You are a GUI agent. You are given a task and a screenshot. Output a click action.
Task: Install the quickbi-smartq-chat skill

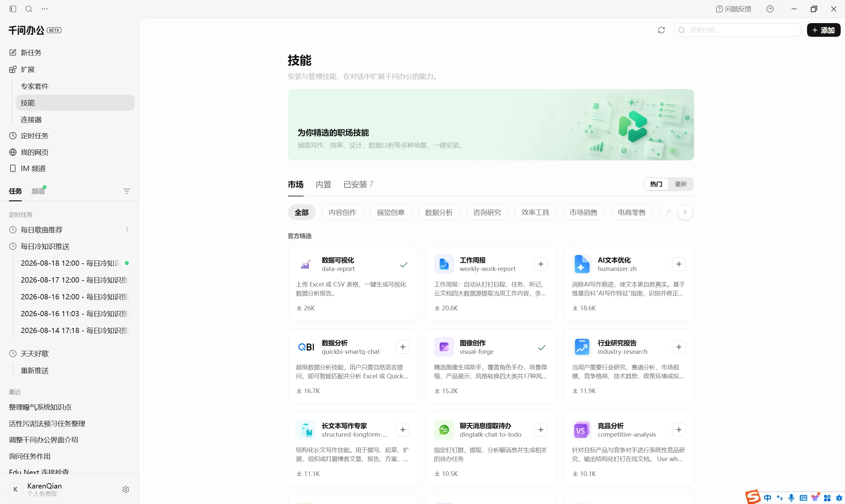[x=403, y=347]
